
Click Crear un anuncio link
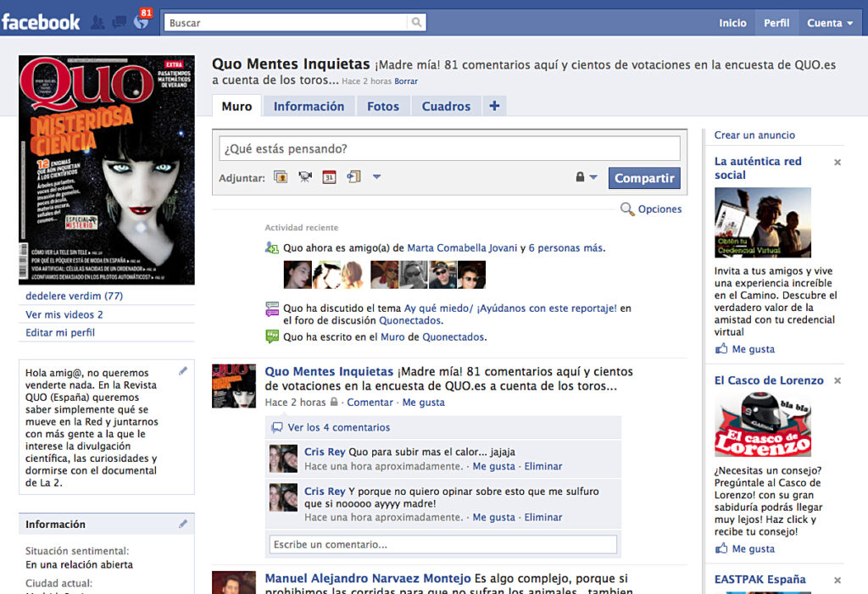coord(754,135)
